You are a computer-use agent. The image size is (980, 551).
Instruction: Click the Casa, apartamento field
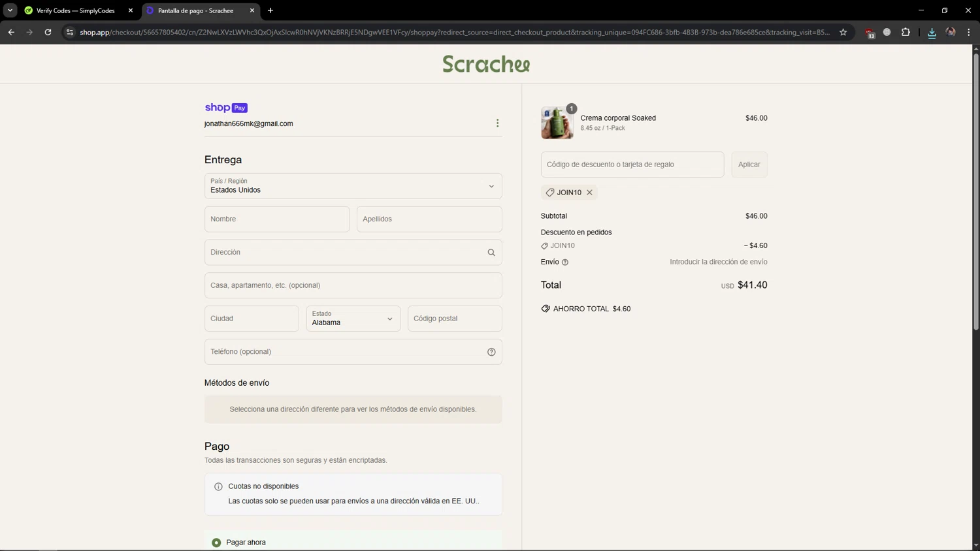point(353,285)
